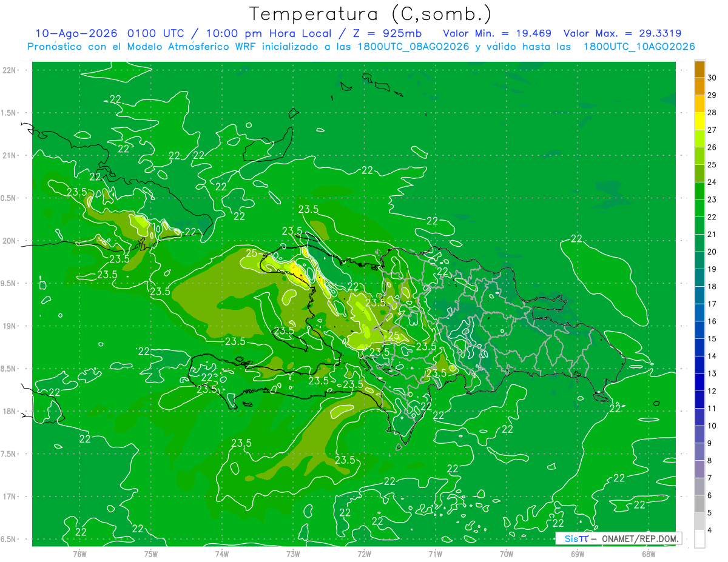The image size is (728, 562).
Task: Click the "71W" longitude label
Action: 435,554
